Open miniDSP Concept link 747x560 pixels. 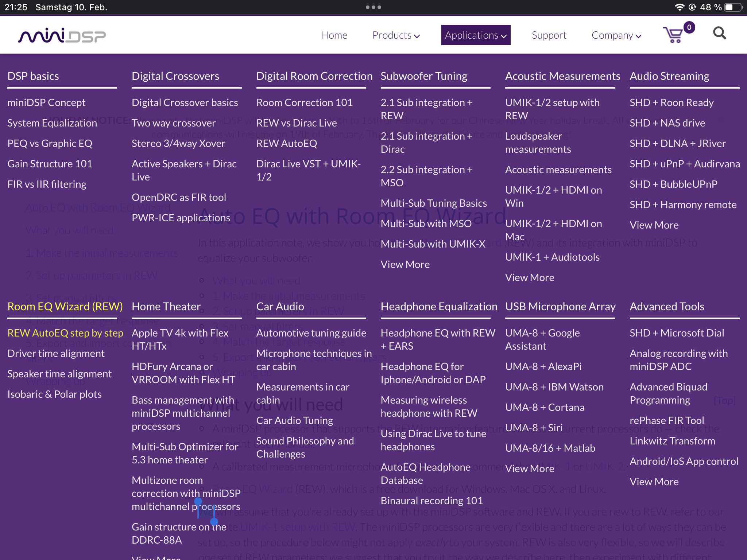coord(46,102)
